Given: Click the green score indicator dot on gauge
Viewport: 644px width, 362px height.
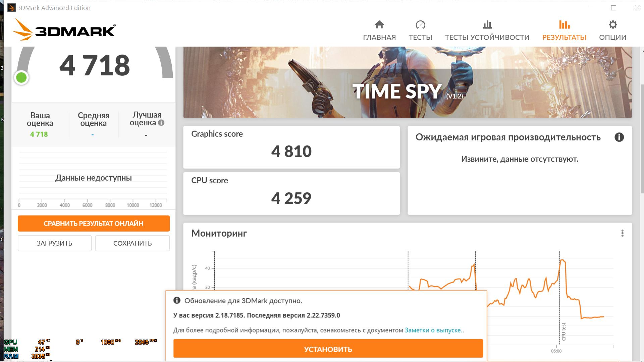Looking at the screenshot, I should [21, 78].
